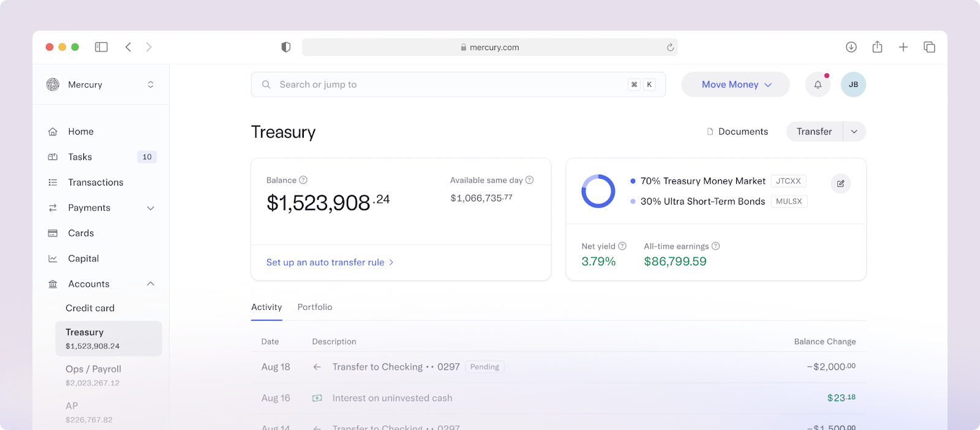The width and height of the screenshot is (980, 430).
Task: Collapse the Accounts section chevron
Action: click(x=151, y=284)
